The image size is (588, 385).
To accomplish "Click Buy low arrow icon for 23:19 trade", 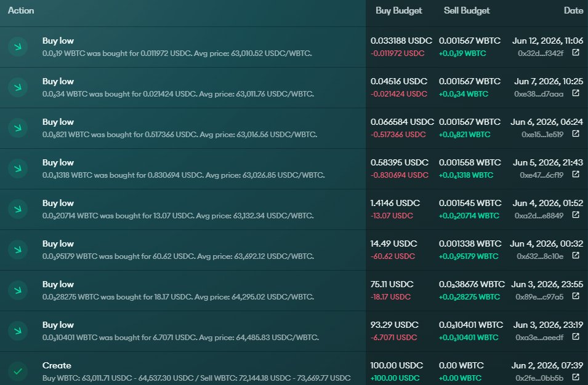I will pos(18,331).
